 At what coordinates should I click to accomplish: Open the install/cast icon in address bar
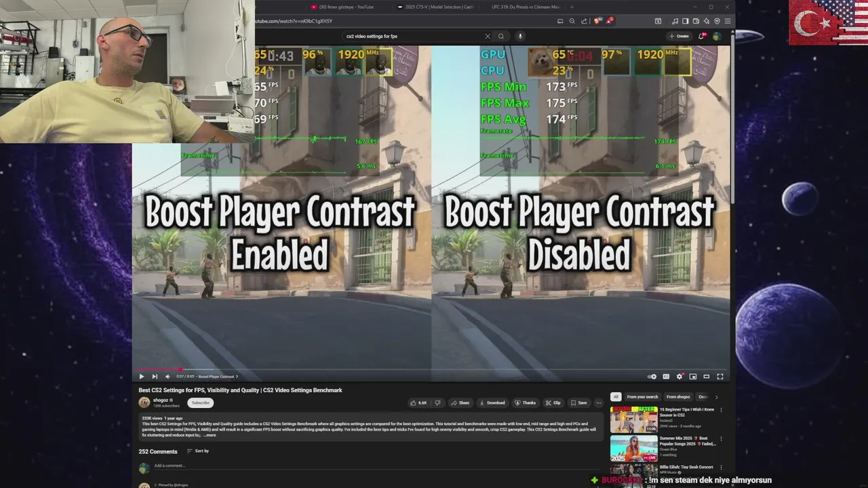tap(560, 21)
